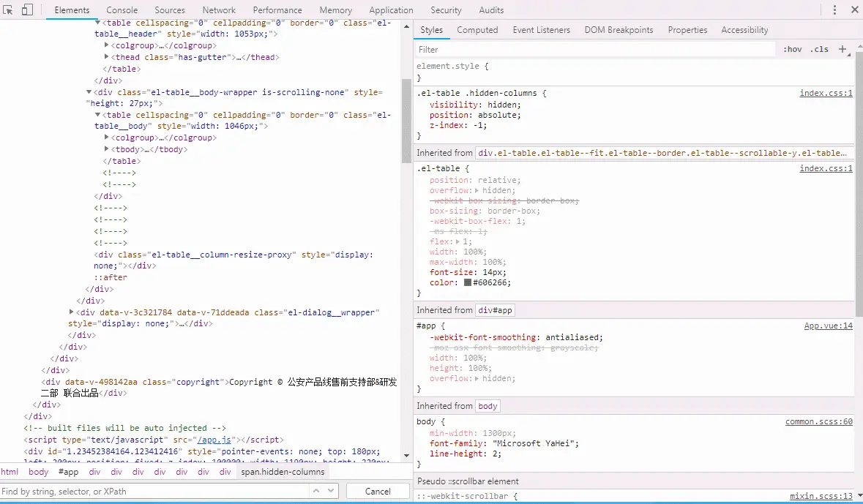Click the Find by string search field
This screenshot has width=863, height=504.
(154, 491)
